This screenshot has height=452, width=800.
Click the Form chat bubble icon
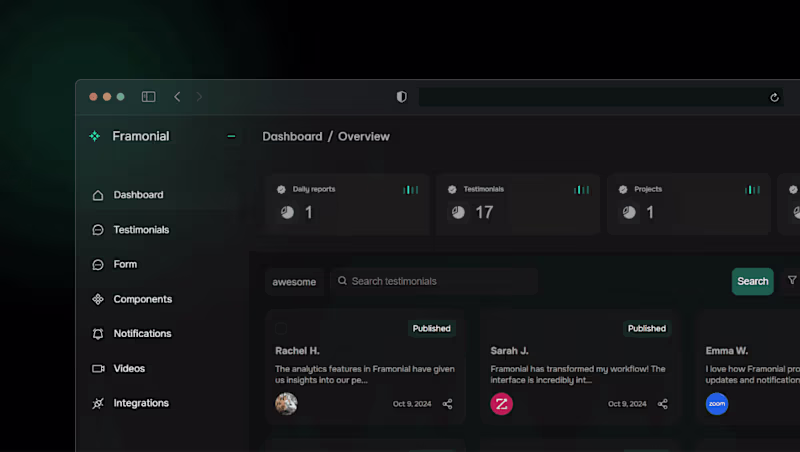(98, 265)
